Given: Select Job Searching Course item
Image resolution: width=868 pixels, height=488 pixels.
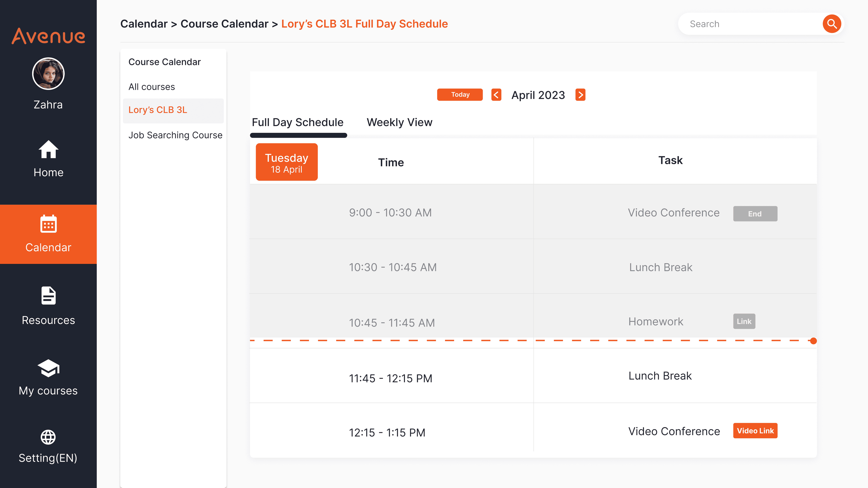Looking at the screenshot, I should click(175, 135).
